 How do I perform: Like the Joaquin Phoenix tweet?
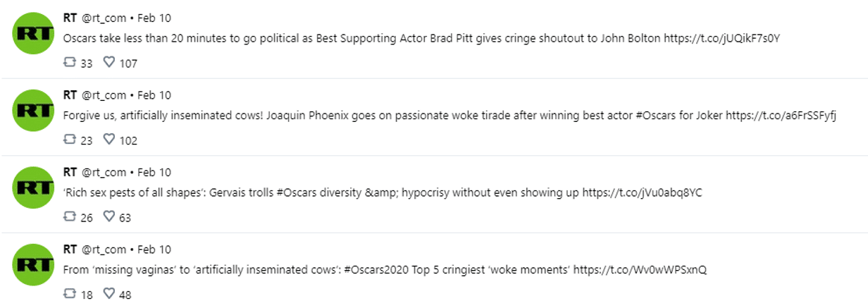109,140
